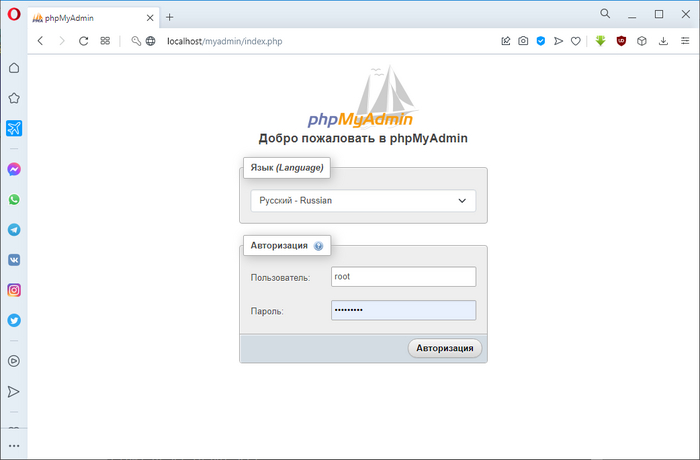This screenshot has height=460, width=700.
Task: Open the green download arrow extension
Action: tap(600, 41)
